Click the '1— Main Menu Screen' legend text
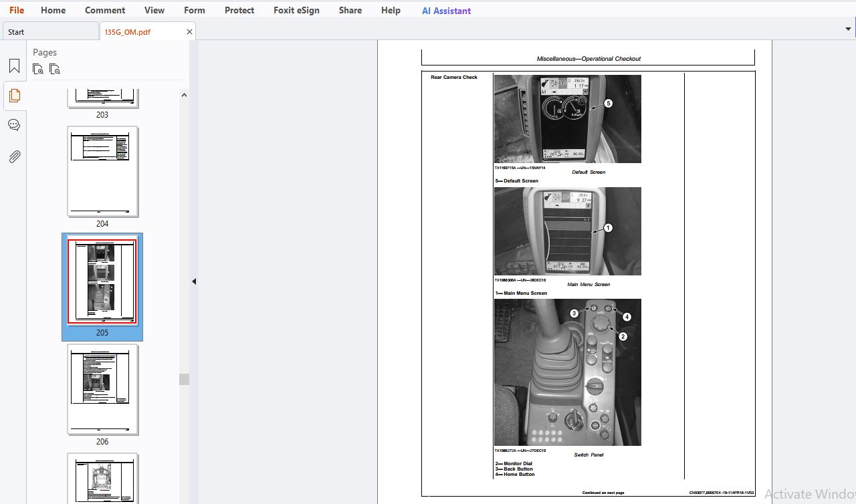The height and width of the screenshot is (504, 856). click(521, 293)
